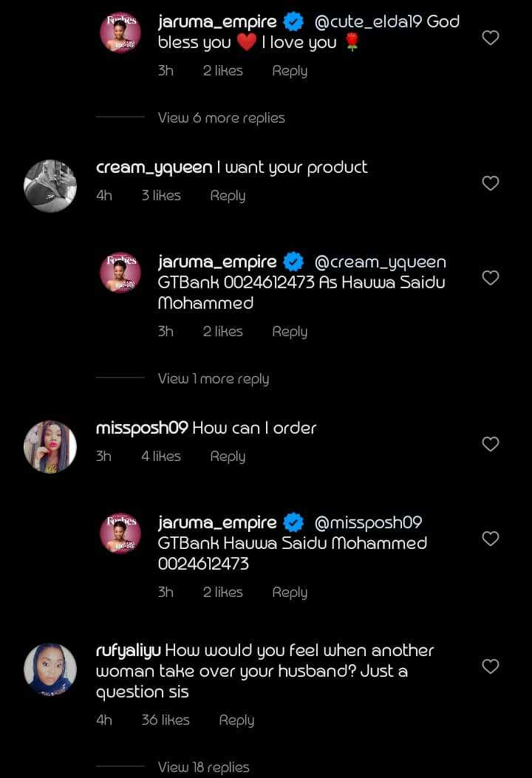Viewport: 532px width, 778px height.
Task: Heart jaruma_empire's reply to @cute_elda19
Action: click(x=491, y=38)
